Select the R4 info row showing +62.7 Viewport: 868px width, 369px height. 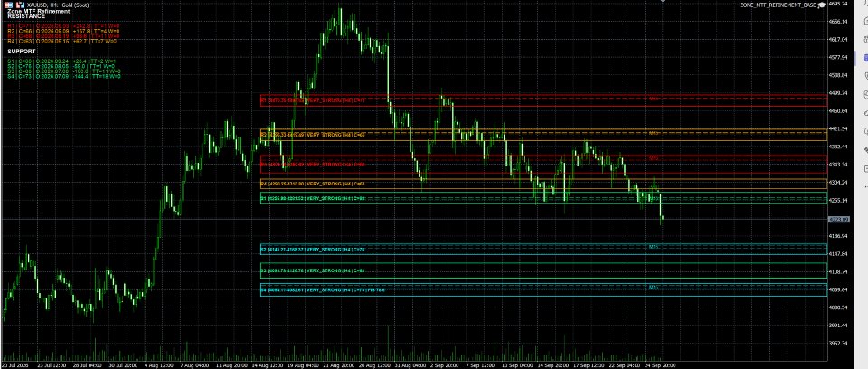click(62, 41)
